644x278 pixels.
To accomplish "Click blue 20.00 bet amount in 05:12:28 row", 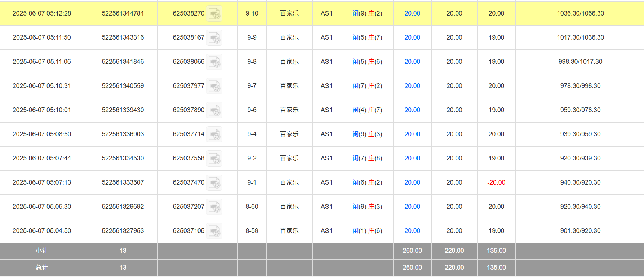I will click(x=412, y=13).
